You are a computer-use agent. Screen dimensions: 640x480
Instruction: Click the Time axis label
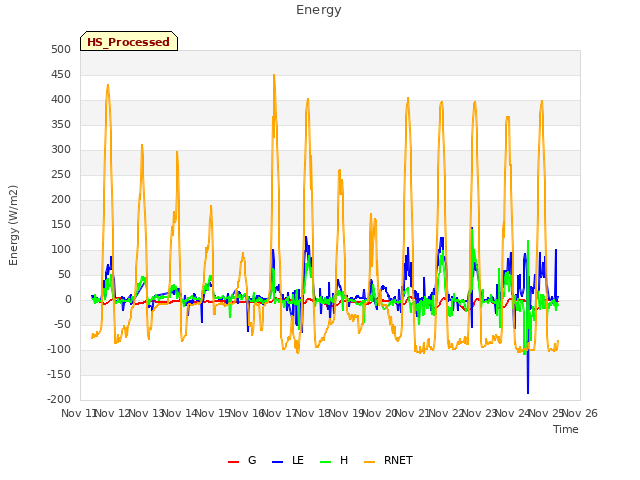566,429
